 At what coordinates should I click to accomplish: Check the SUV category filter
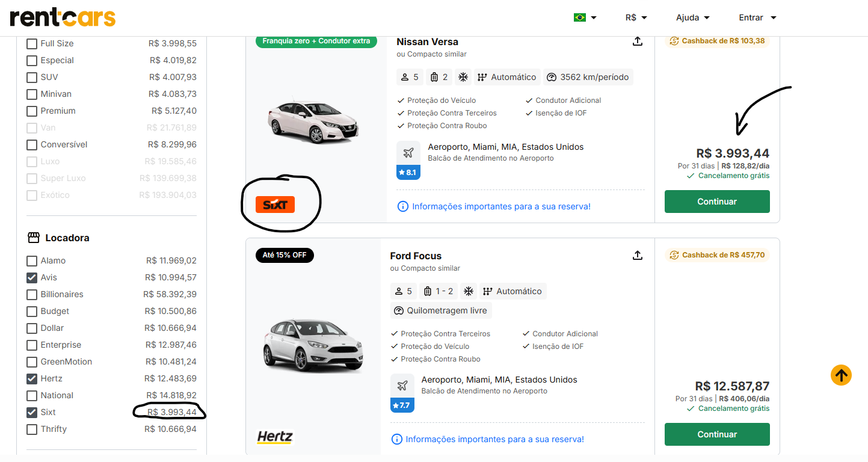[x=32, y=78]
